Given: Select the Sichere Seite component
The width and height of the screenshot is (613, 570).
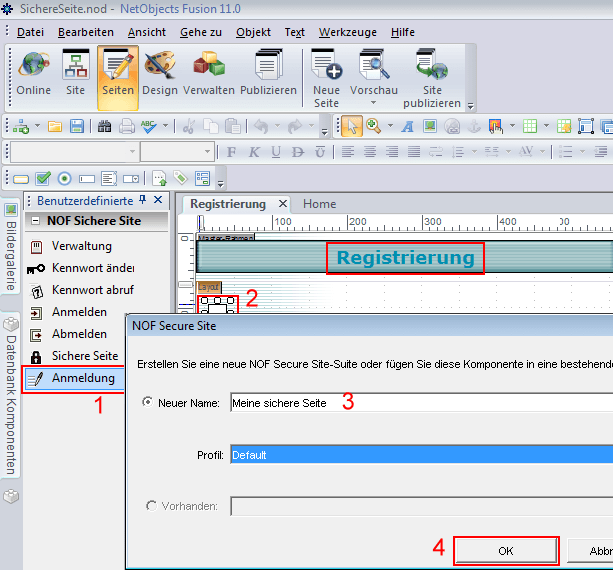Looking at the screenshot, I should click(76, 356).
